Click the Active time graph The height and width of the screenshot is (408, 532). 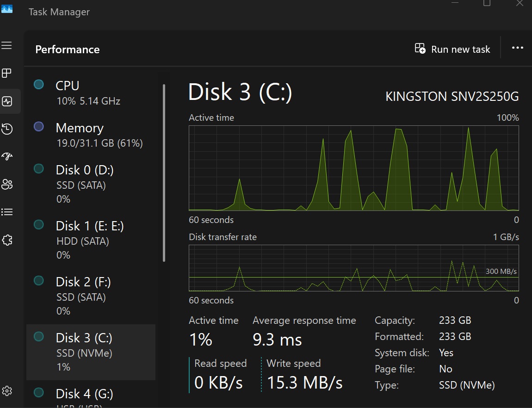click(353, 168)
